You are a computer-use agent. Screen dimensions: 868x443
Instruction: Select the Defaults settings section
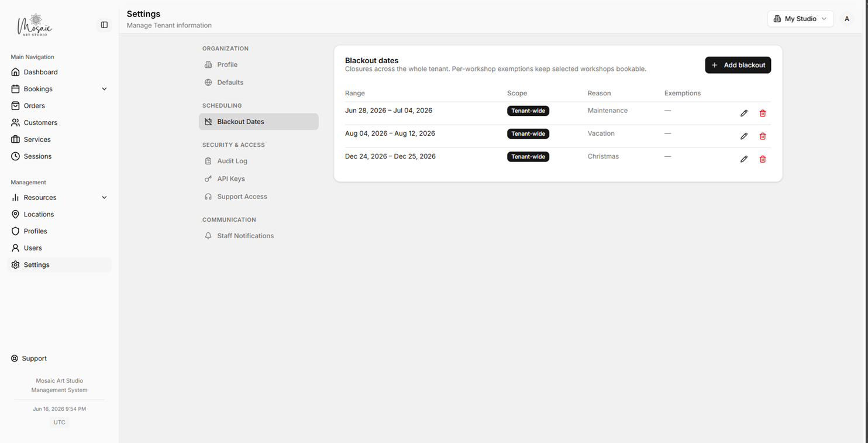click(x=259, y=83)
